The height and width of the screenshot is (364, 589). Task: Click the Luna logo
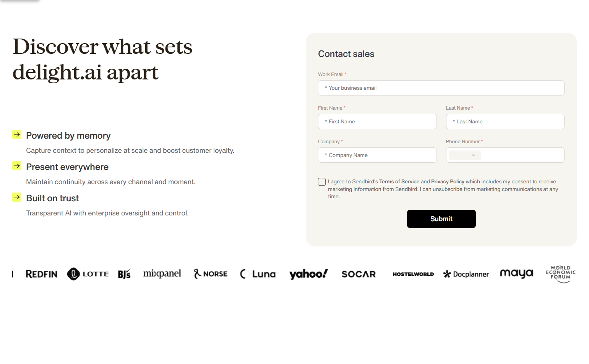coord(258,274)
